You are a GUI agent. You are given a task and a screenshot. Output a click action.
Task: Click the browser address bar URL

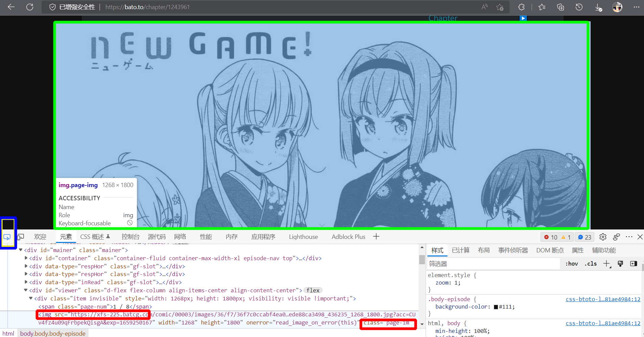(x=147, y=7)
